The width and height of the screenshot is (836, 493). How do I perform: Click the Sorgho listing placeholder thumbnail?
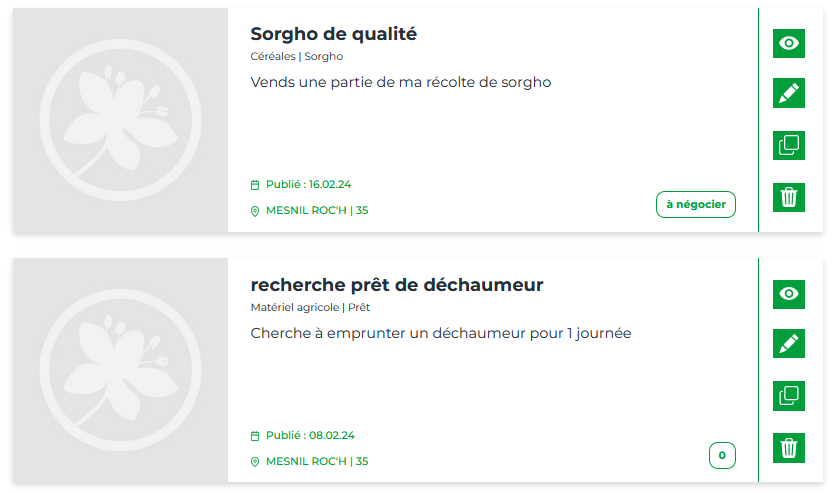click(x=120, y=120)
